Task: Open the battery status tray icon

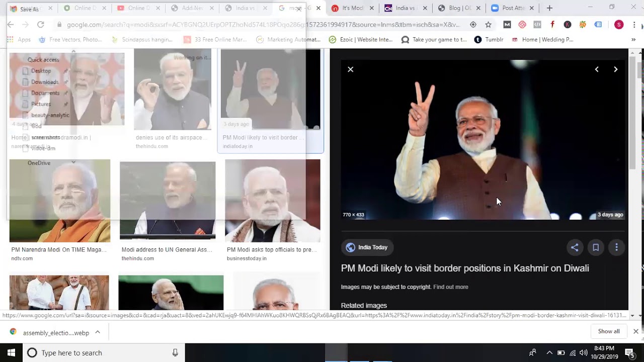Action: pos(561,353)
